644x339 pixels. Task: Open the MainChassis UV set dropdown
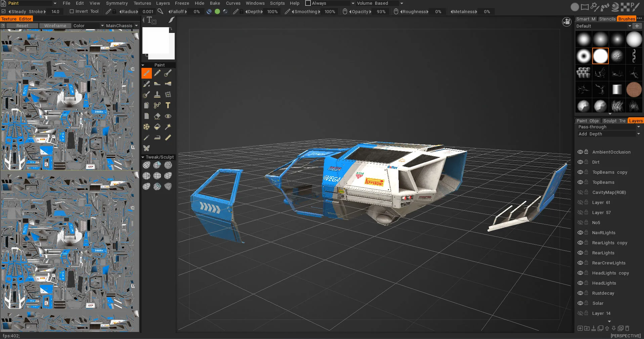122,26
